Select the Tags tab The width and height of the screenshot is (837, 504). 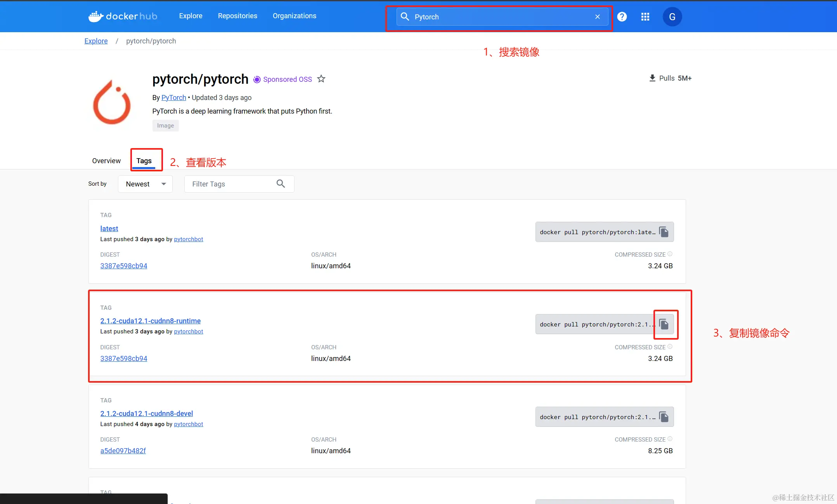(x=144, y=161)
